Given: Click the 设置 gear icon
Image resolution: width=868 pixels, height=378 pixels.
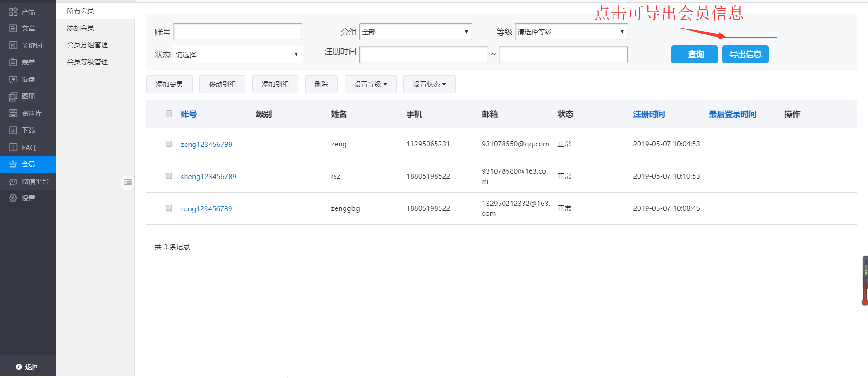Looking at the screenshot, I should pos(13,199).
